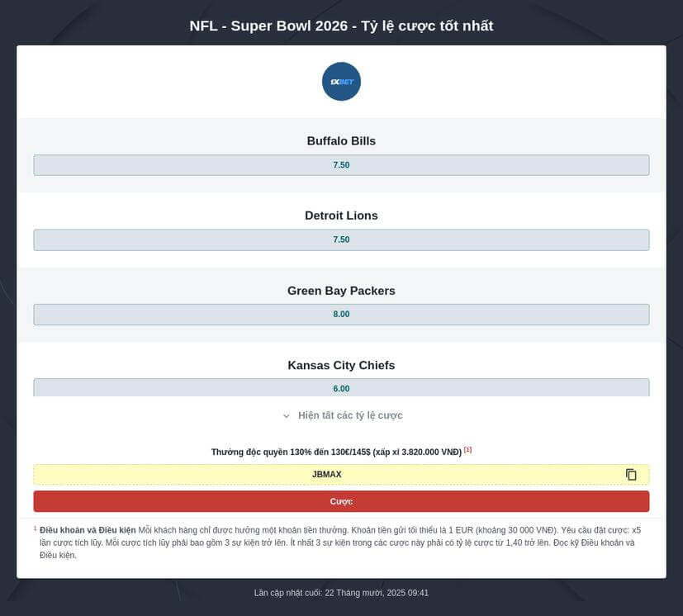This screenshot has height=616, width=683.
Task: Choose the Green Bay Packers 8.00 odds
Action: [341, 314]
